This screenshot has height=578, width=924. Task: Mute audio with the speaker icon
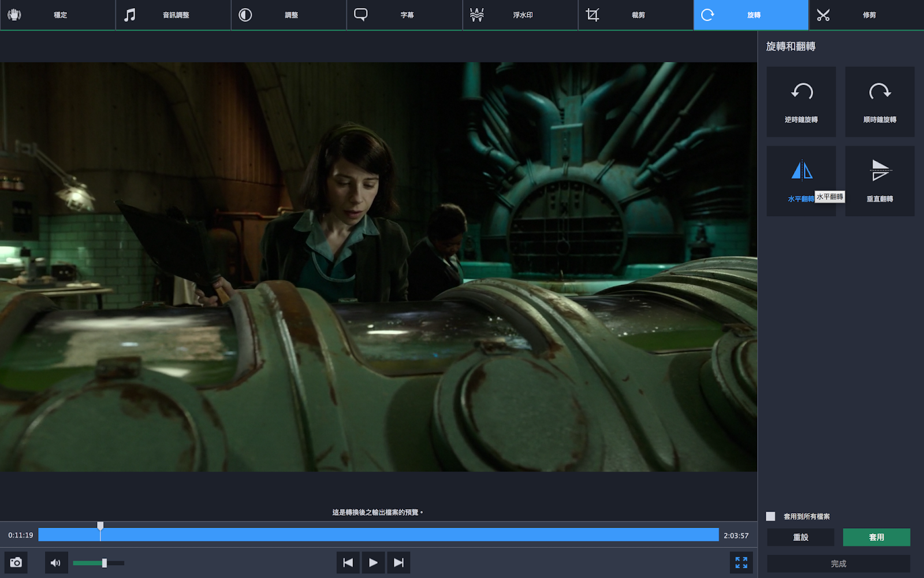(56, 562)
